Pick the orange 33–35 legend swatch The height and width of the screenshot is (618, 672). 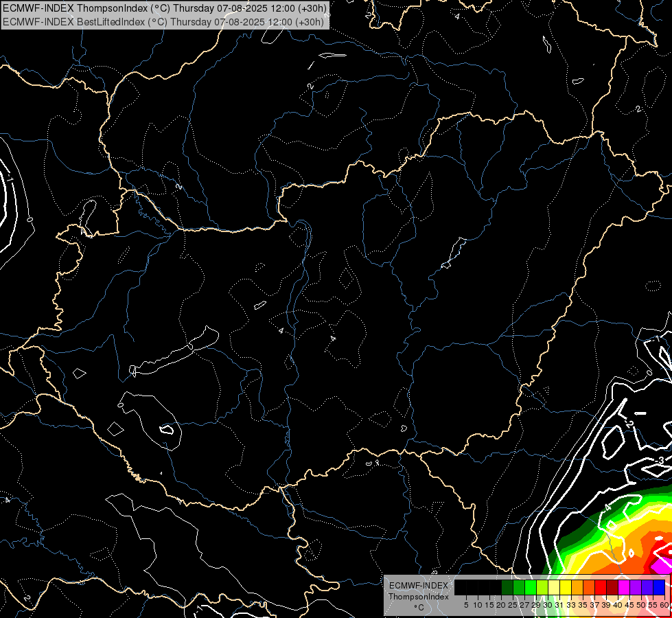tap(577, 588)
